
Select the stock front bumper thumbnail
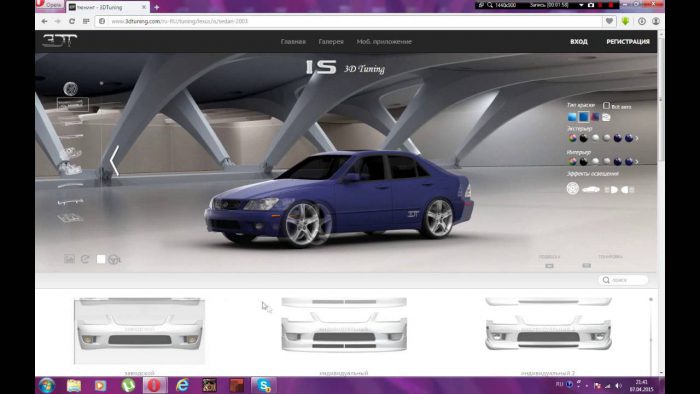coord(140,331)
